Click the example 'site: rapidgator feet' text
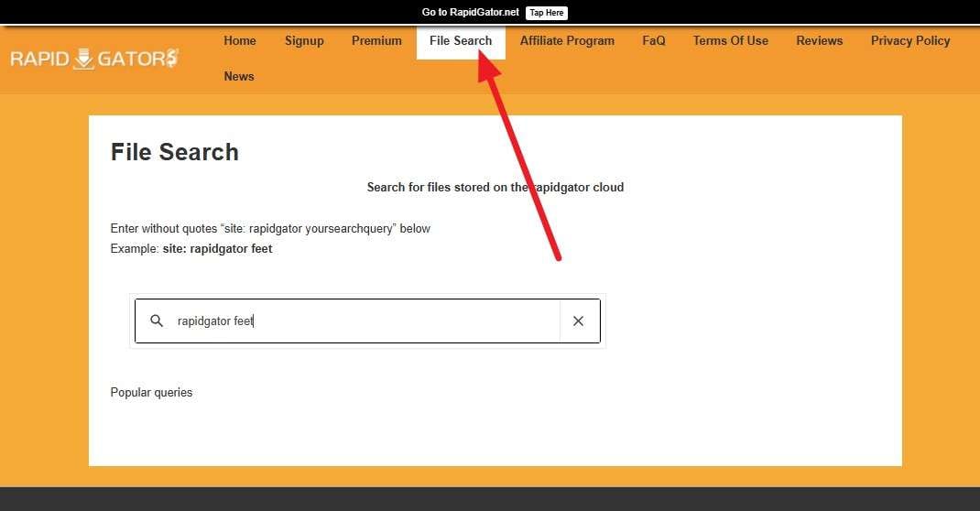This screenshot has width=980, height=511. pos(217,248)
